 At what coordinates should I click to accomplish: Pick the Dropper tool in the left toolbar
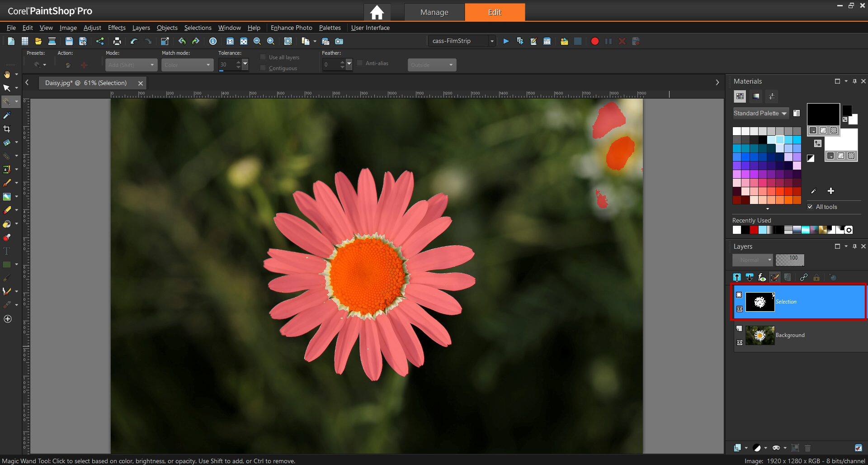point(7,115)
